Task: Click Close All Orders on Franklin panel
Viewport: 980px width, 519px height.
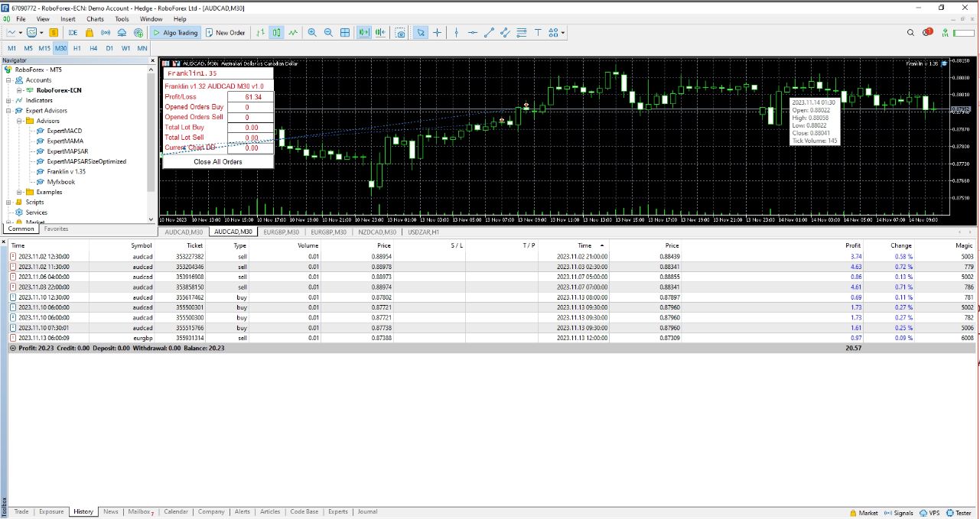Action: 218,162
